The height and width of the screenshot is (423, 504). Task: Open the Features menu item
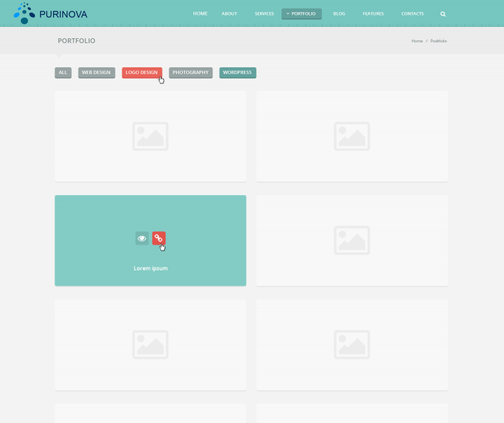(x=373, y=13)
